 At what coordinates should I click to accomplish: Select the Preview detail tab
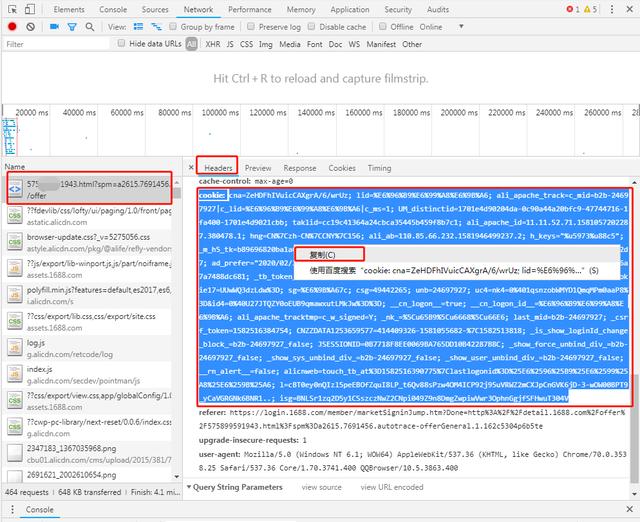258,168
